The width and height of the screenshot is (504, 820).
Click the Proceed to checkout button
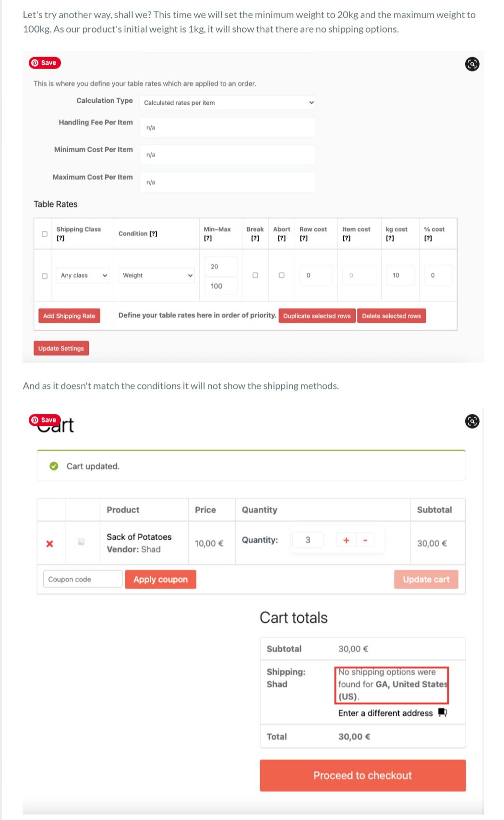[x=363, y=775]
